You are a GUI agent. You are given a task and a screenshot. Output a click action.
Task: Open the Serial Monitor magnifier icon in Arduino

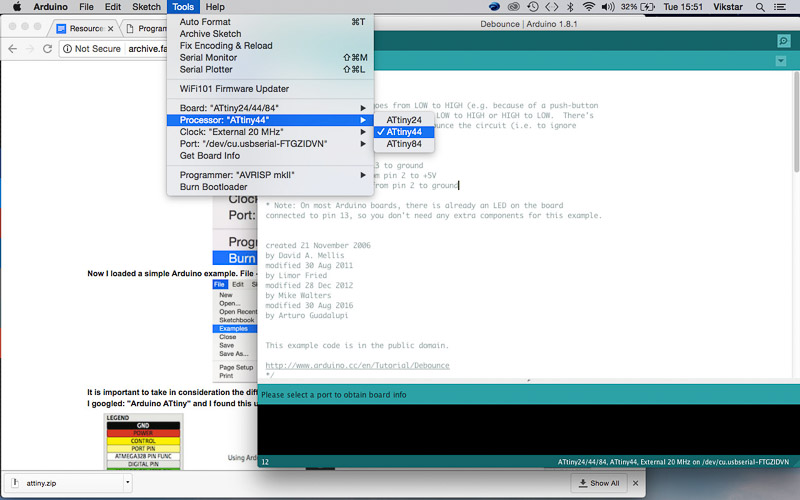click(783, 41)
